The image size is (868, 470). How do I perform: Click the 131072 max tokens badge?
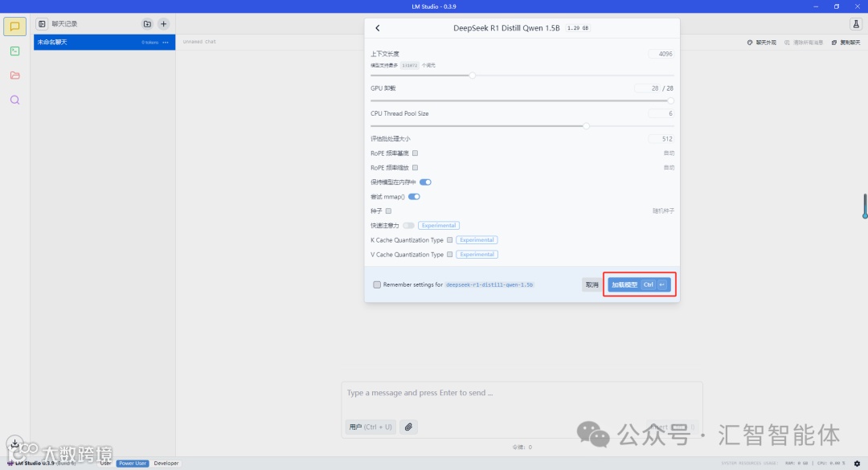[410, 65]
